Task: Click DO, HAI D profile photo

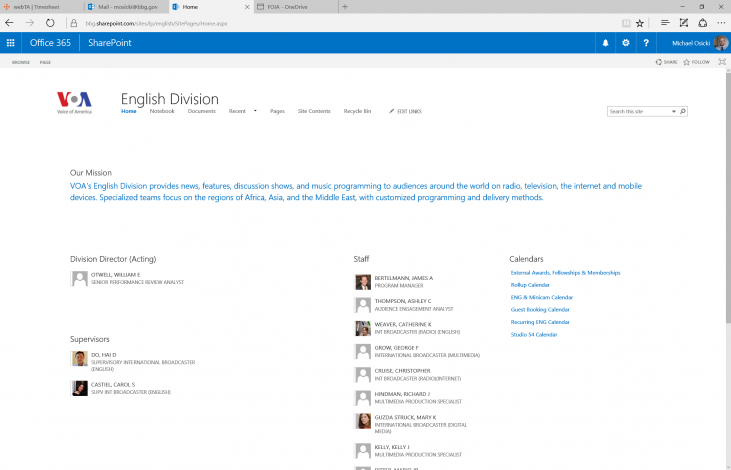Action: tap(79, 359)
